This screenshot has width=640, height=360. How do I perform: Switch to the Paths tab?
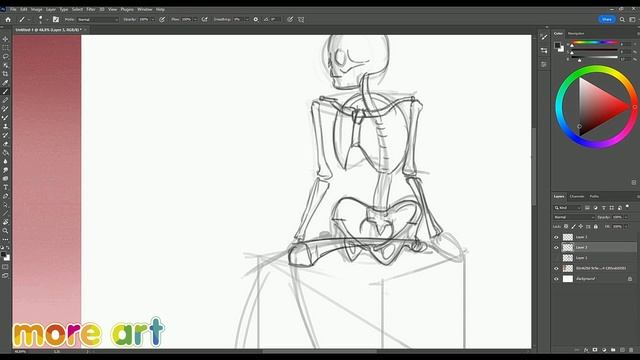click(594, 196)
